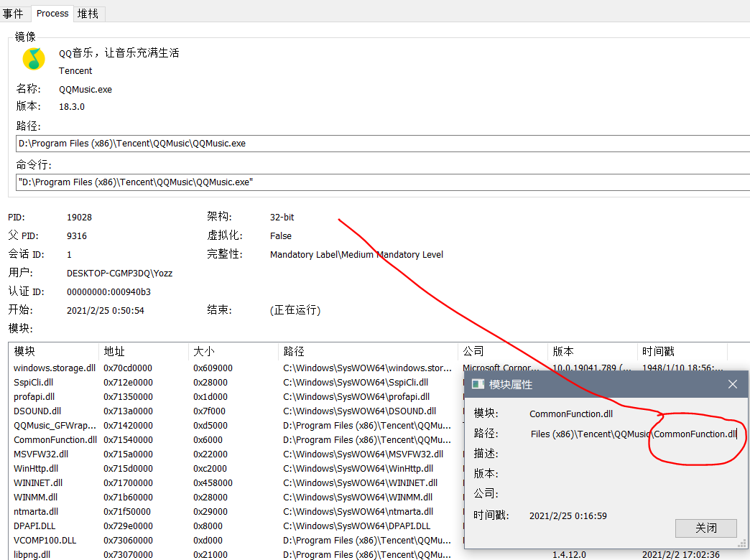Switch to the 事件 tab
750x560 pixels.
[14, 14]
